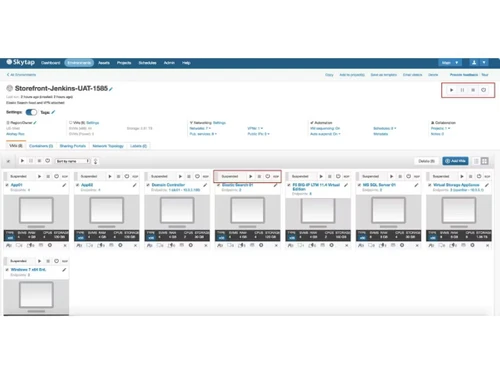Edit the Storefront-Jenkins-UAT-1585 environment name

pos(111,89)
